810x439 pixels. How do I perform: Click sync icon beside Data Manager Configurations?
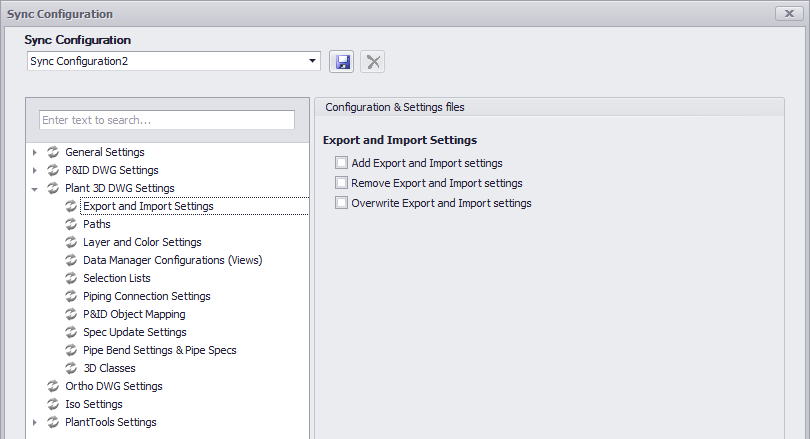71,260
